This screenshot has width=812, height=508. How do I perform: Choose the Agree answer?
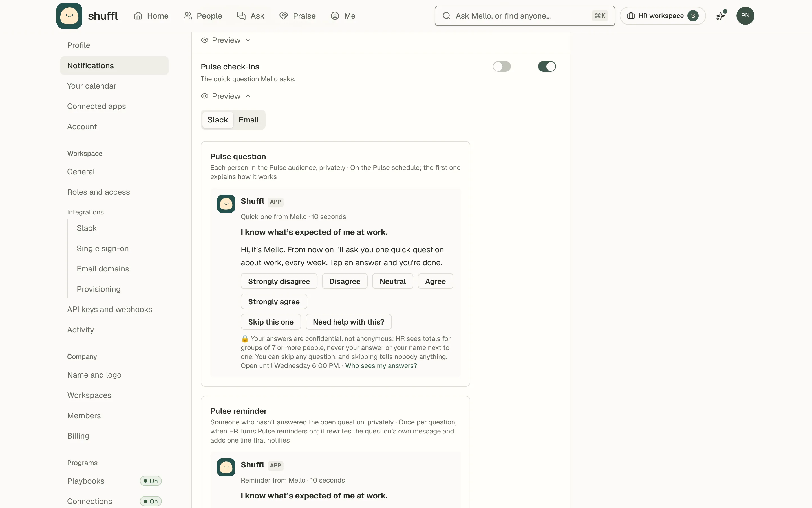coord(435,281)
